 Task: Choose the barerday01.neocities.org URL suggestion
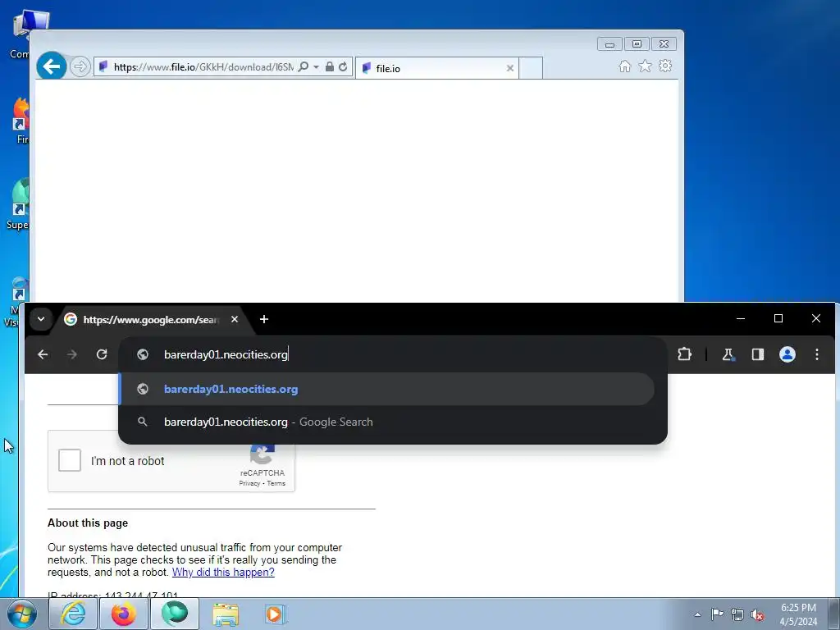pyautogui.click(x=387, y=389)
